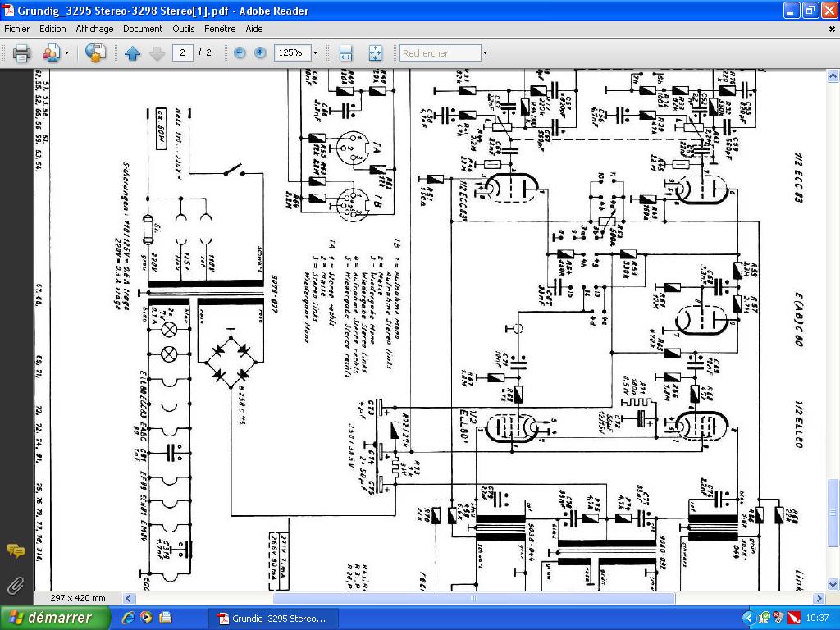Open the zoom percentage dropdown arrow
This screenshot has height=630, width=840.
point(315,52)
